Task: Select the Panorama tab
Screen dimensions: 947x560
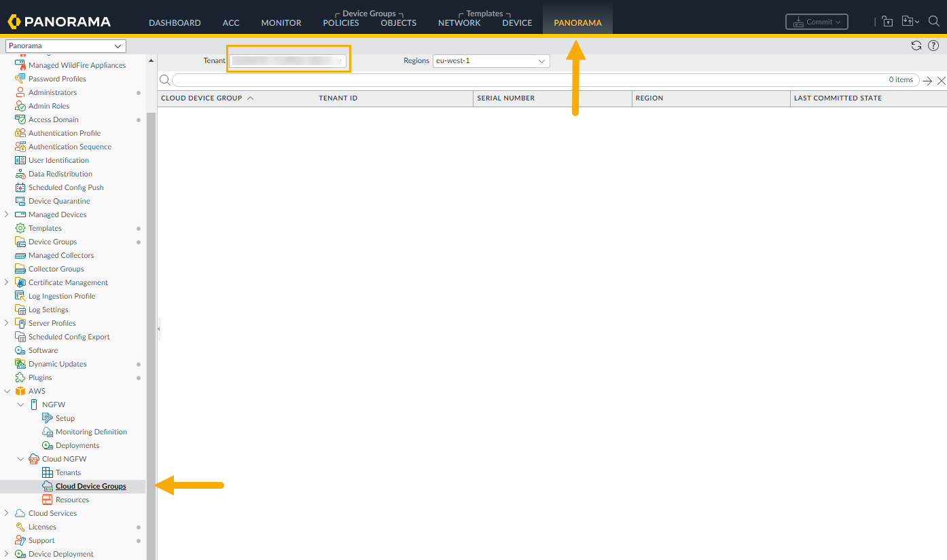Action: pos(577,23)
